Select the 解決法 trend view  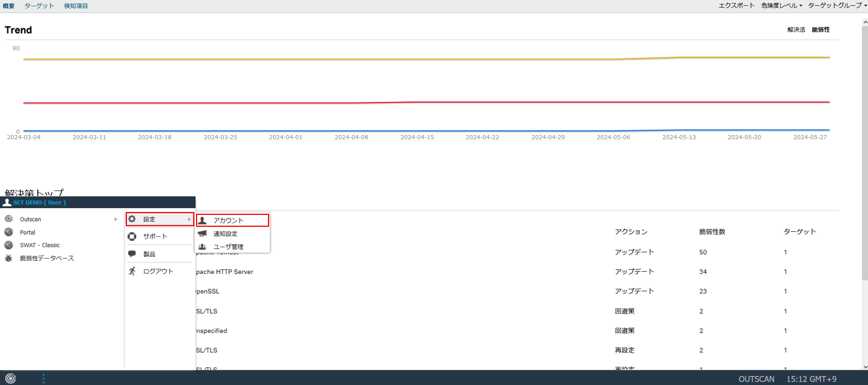[x=796, y=29]
